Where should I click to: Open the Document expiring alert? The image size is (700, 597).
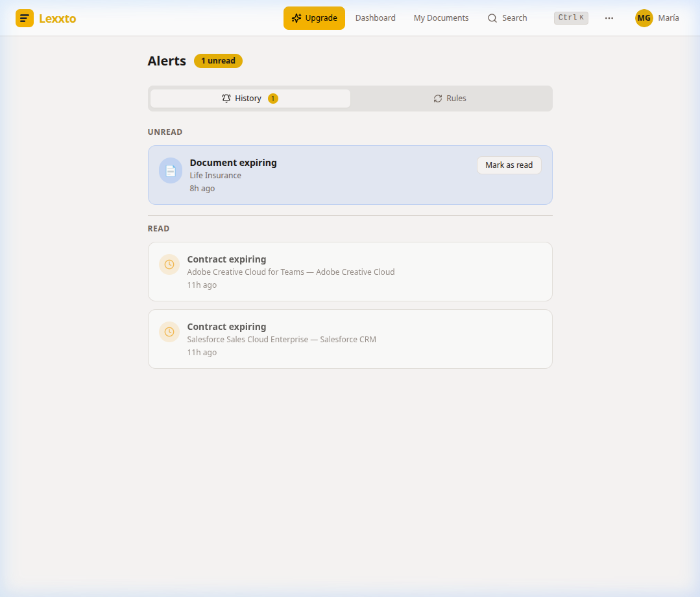coord(350,176)
